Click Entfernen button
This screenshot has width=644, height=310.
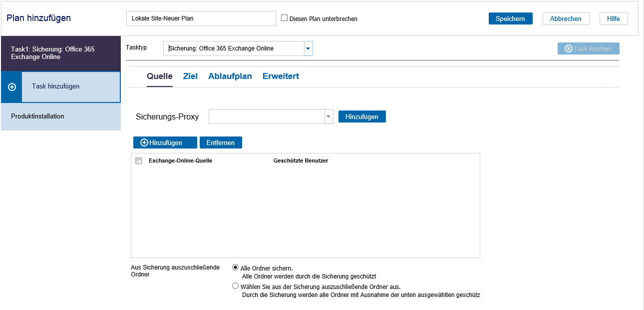click(x=221, y=142)
